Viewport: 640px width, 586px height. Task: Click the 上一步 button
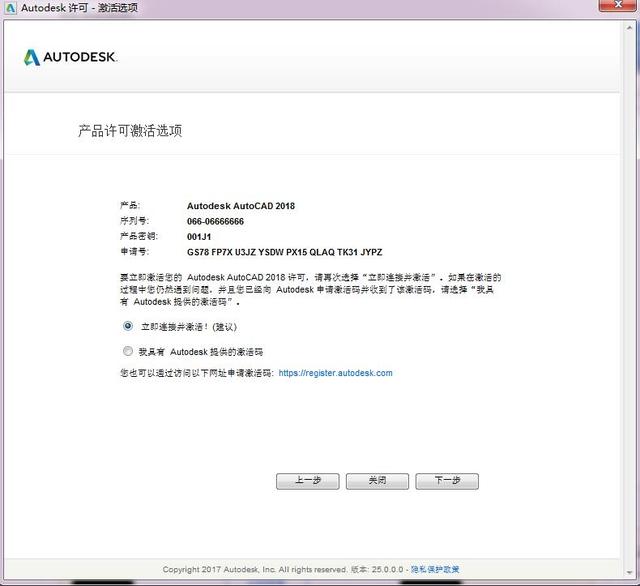(x=308, y=481)
